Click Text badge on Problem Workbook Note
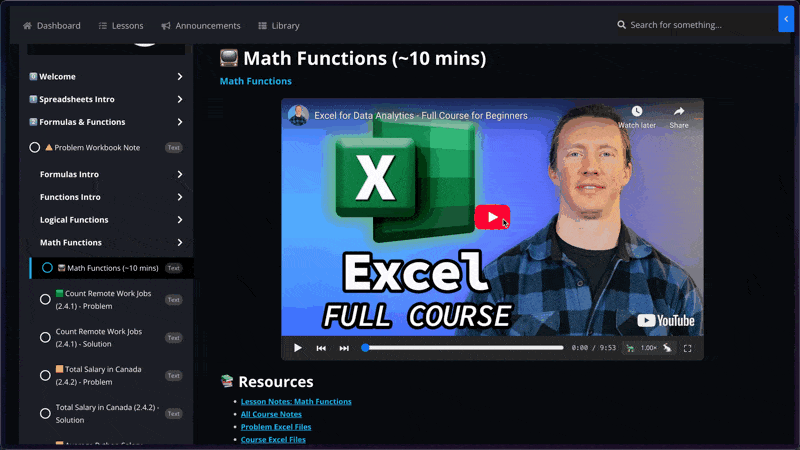 173,147
